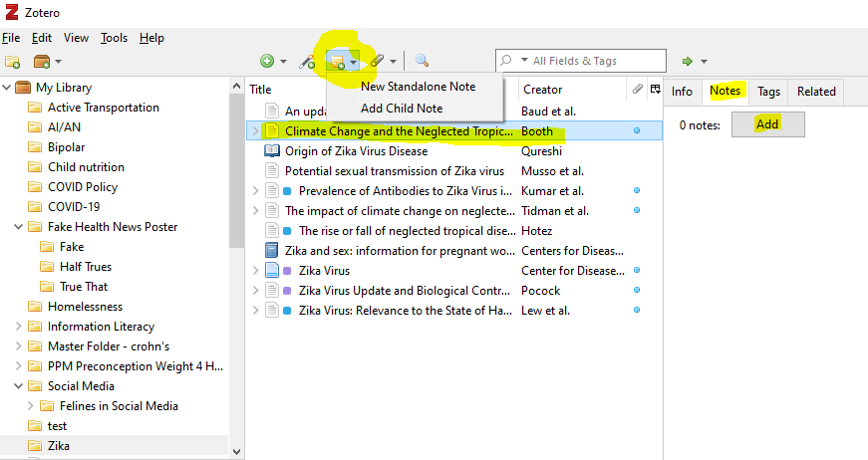This screenshot has height=460, width=868.
Task: Expand the PPM Preconception Weight collection
Action: pos(18,366)
